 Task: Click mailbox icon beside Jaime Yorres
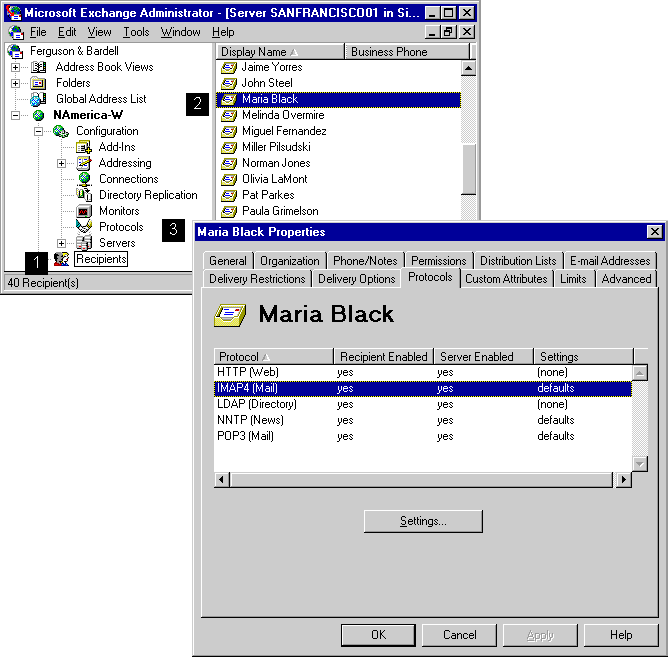point(229,67)
